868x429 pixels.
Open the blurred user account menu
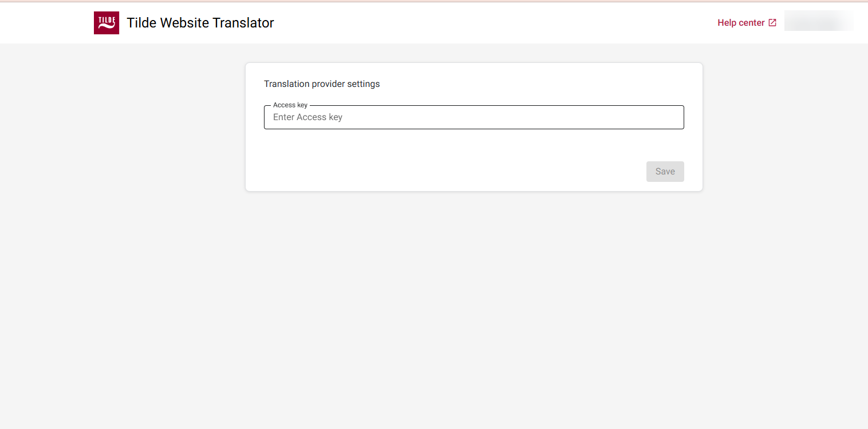pos(819,21)
